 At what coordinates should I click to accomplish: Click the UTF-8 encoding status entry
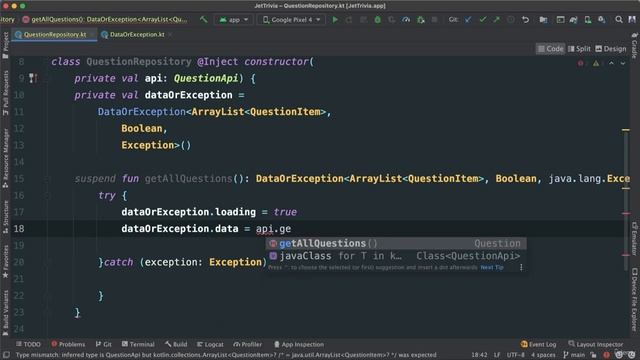click(x=516, y=355)
